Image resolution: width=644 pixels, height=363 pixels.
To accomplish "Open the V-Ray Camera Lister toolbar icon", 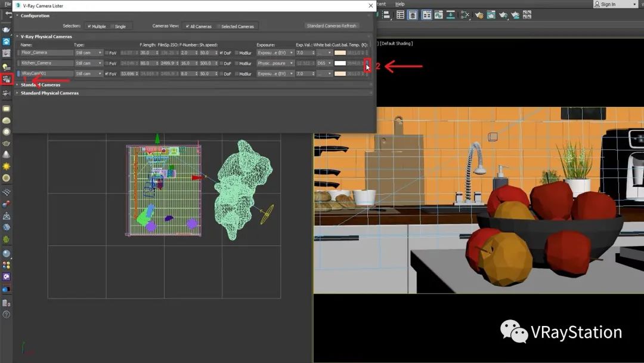I will coord(7,79).
